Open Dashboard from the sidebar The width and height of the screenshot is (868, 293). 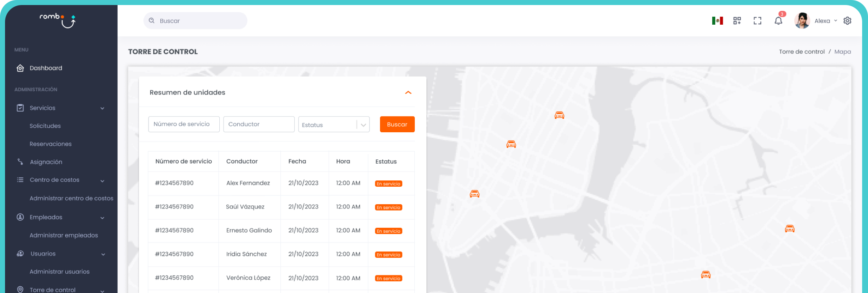[46, 68]
